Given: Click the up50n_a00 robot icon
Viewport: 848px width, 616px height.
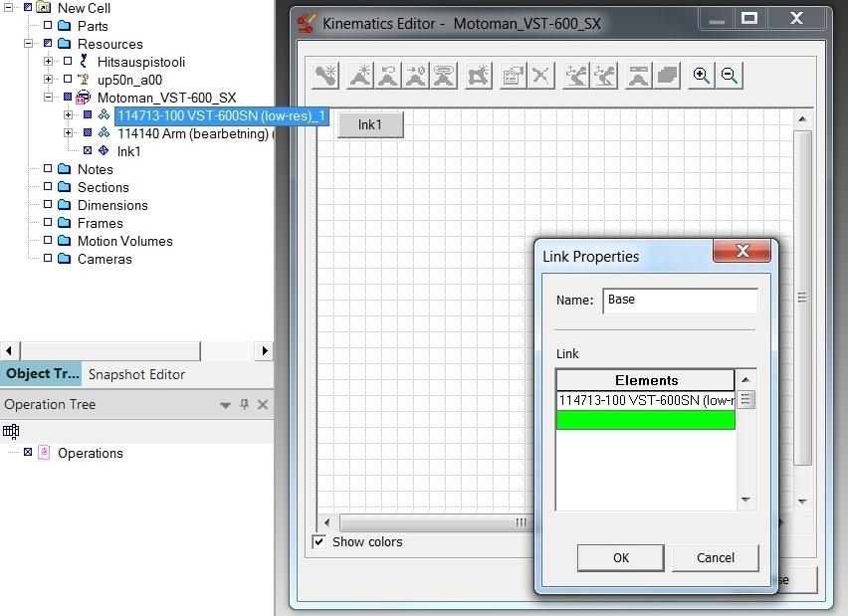Looking at the screenshot, I should pos(84,80).
